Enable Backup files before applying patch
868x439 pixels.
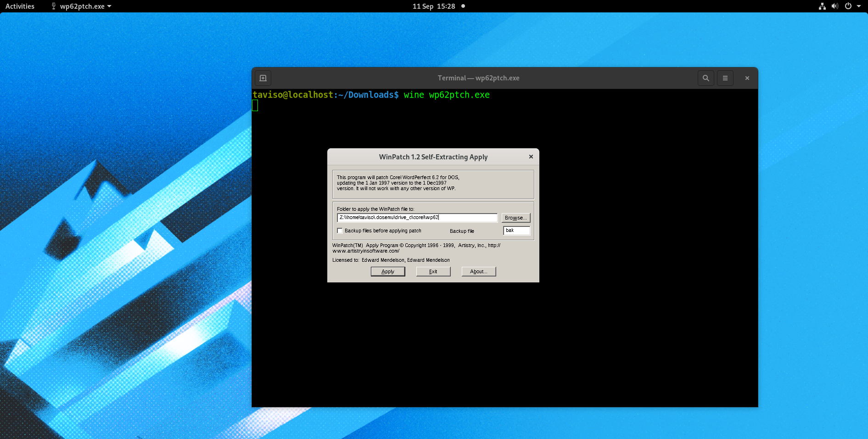click(x=340, y=231)
